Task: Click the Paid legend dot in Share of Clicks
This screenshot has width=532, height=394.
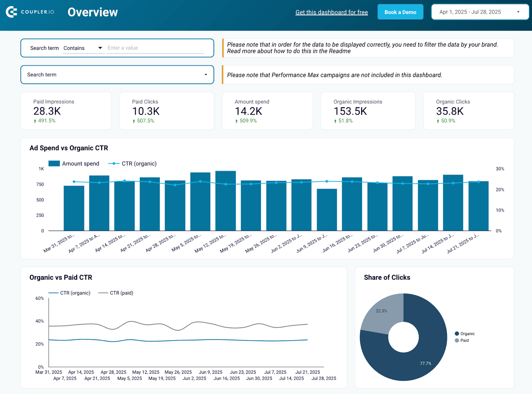Action: click(x=457, y=340)
